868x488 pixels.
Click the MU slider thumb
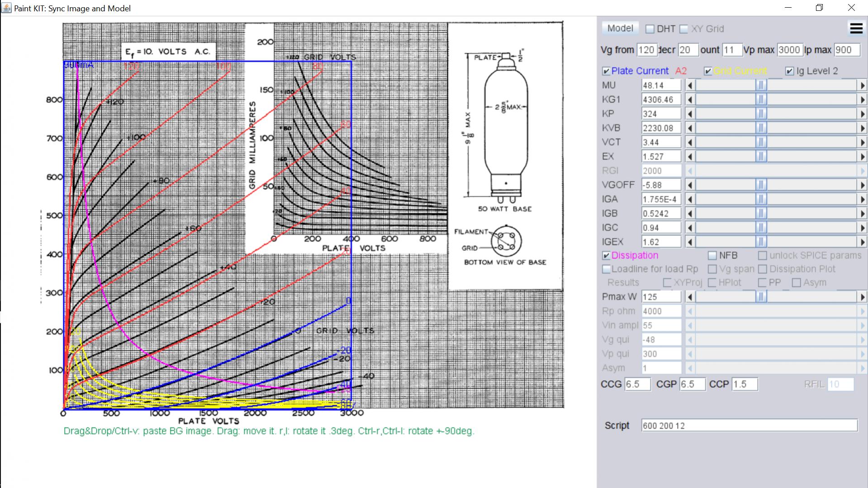[761, 85]
